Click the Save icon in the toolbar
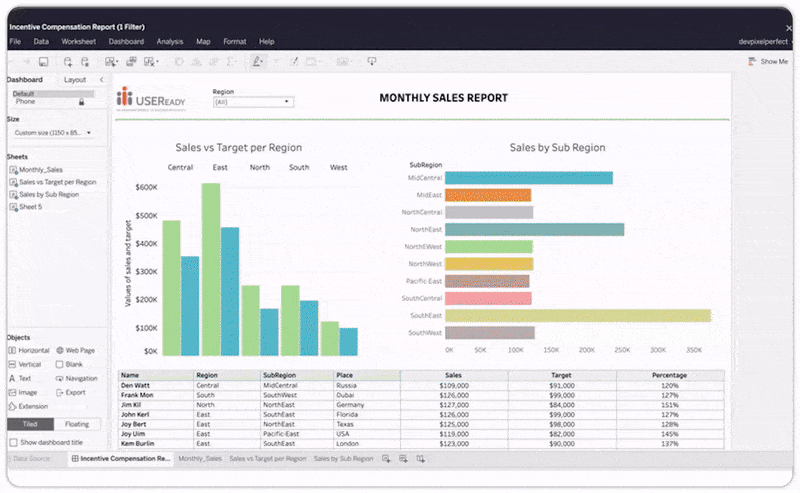Screen dimensions: 800x493 (44, 62)
